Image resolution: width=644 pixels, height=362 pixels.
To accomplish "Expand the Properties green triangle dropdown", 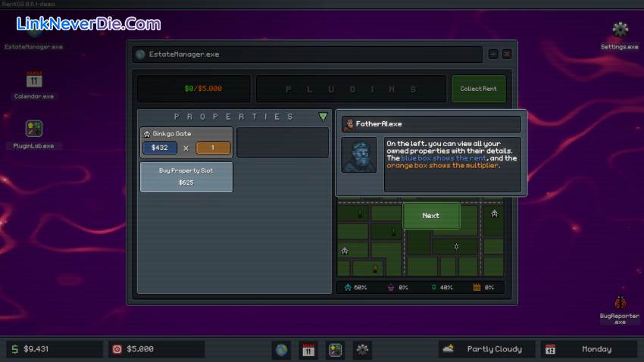I will (323, 117).
